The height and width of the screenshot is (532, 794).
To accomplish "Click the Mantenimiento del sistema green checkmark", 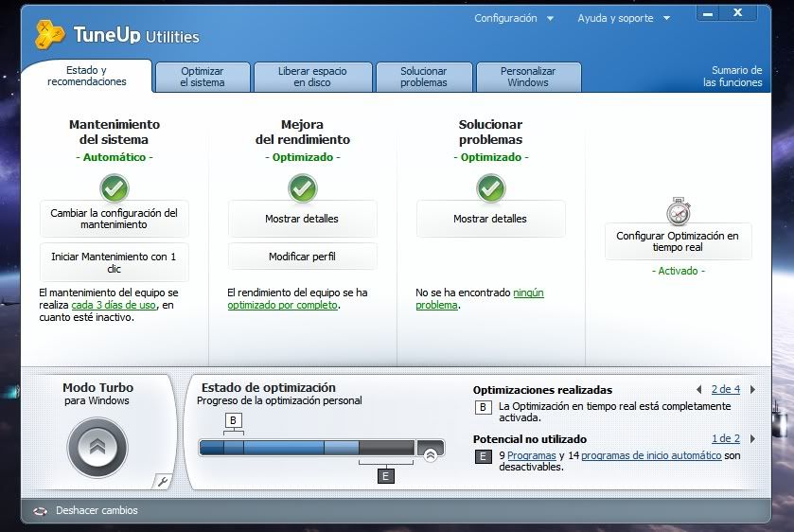I will (x=115, y=188).
